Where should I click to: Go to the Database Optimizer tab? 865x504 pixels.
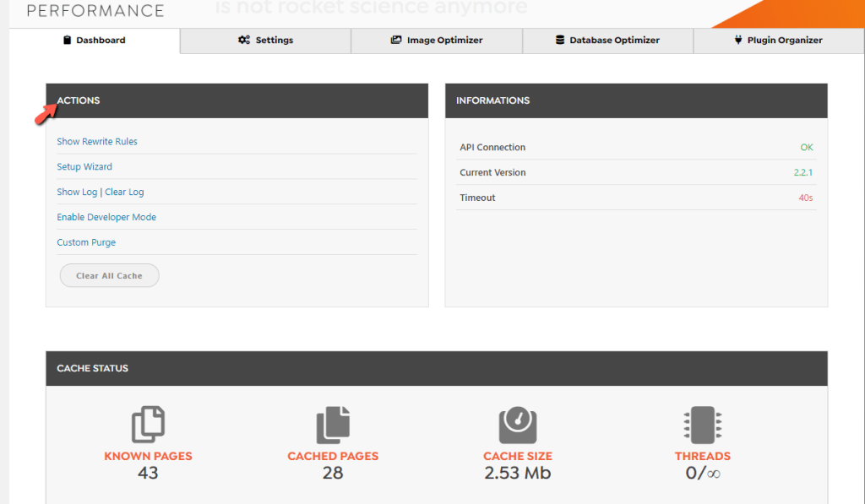click(607, 41)
